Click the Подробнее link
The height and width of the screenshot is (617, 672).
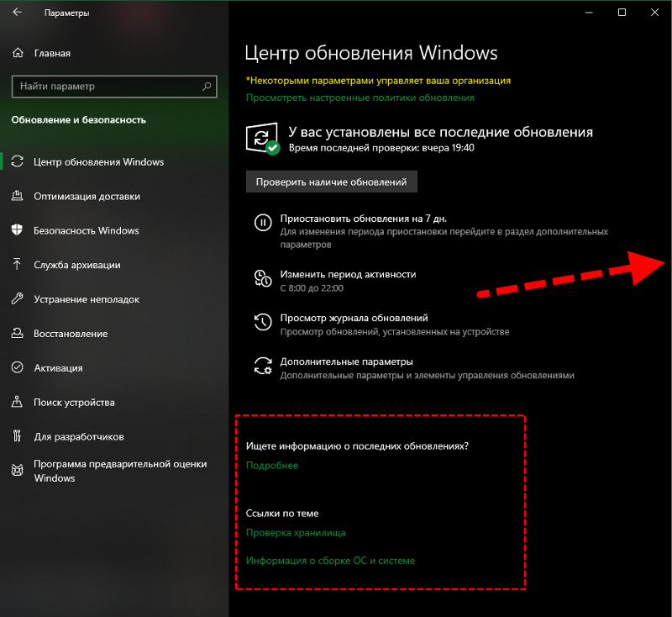[x=271, y=465]
